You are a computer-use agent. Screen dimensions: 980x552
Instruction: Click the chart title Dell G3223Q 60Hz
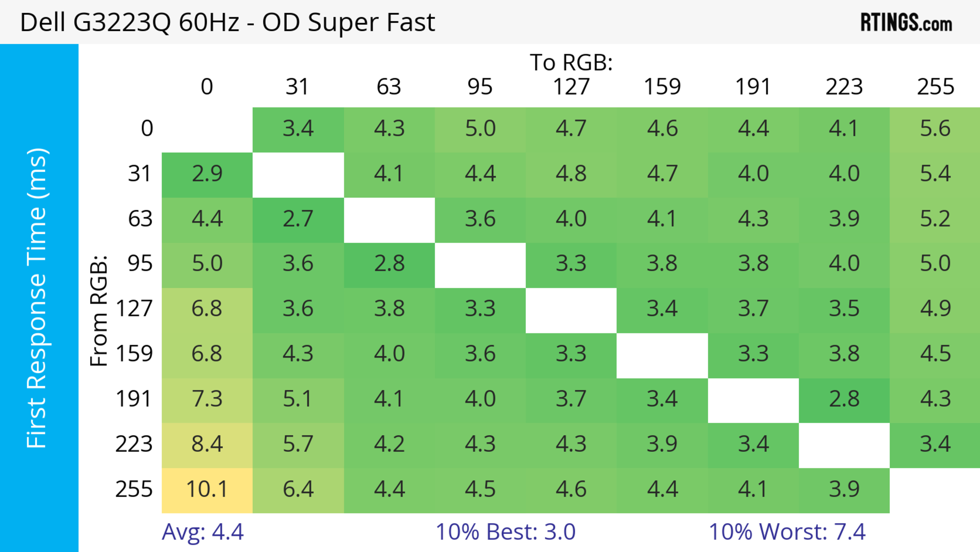point(227,22)
